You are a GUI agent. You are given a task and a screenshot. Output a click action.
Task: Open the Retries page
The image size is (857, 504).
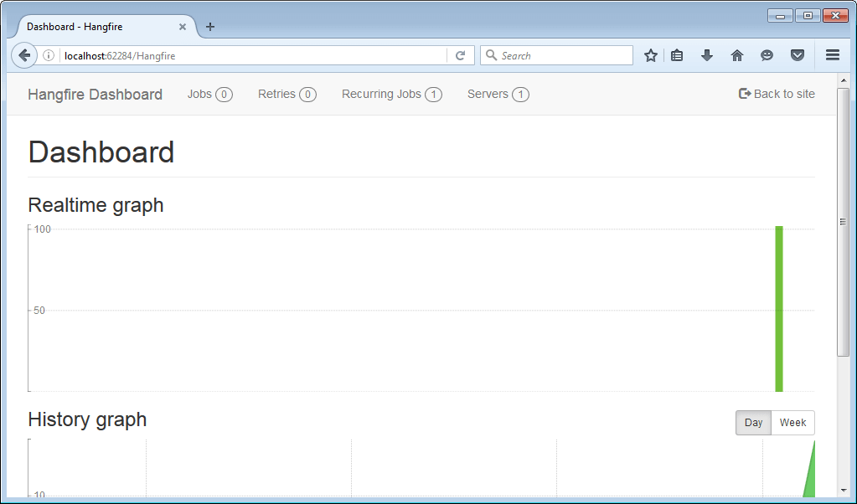pyautogui.click(x=287, y=94)
